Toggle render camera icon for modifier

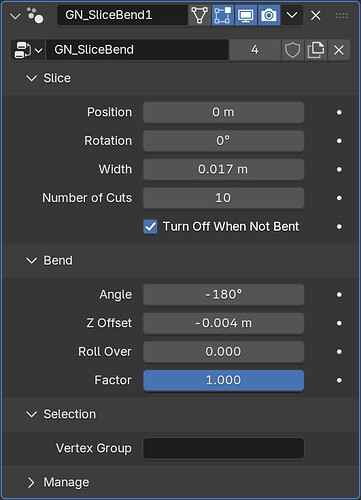pos(269,15)
